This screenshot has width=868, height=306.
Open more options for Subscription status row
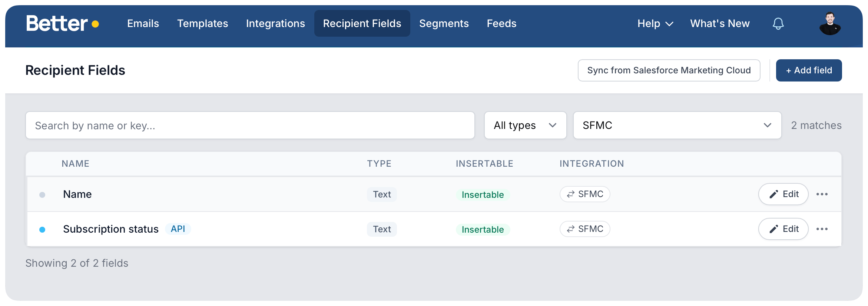point(822,229)
